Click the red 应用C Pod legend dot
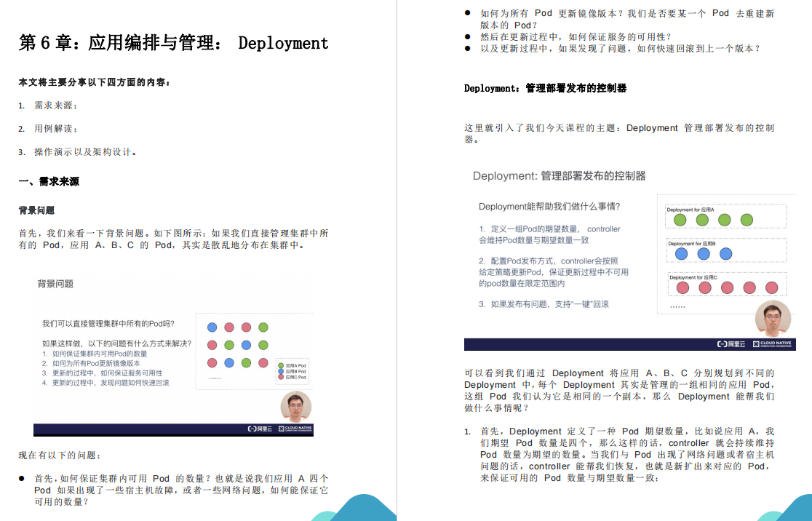Image resolution: width=812 pixels, height=521 pixels. (x=281, y=378)
